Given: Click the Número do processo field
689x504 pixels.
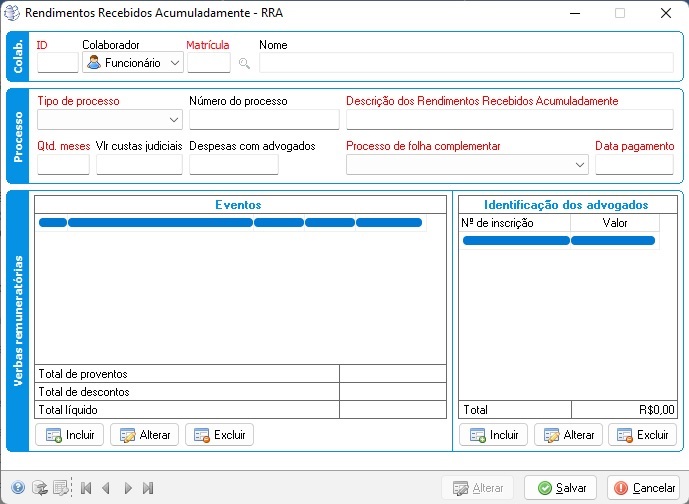Looking at the screenshot, I should point(263,120).
